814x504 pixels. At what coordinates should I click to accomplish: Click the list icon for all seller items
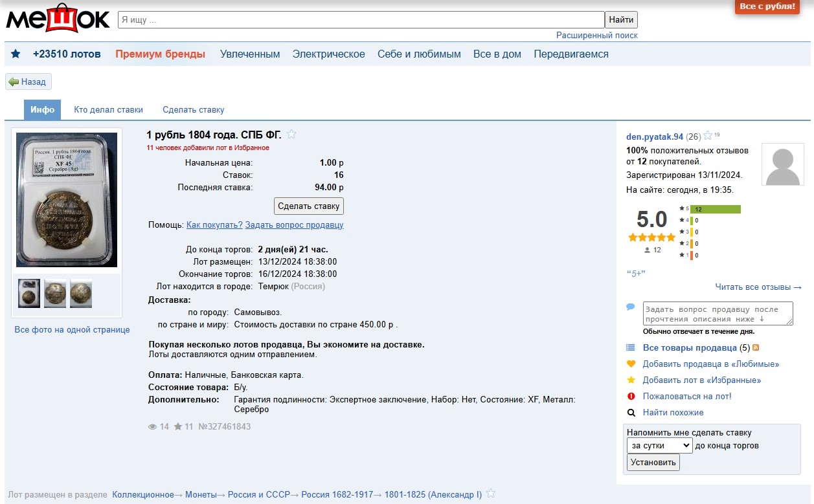[631, 348]
